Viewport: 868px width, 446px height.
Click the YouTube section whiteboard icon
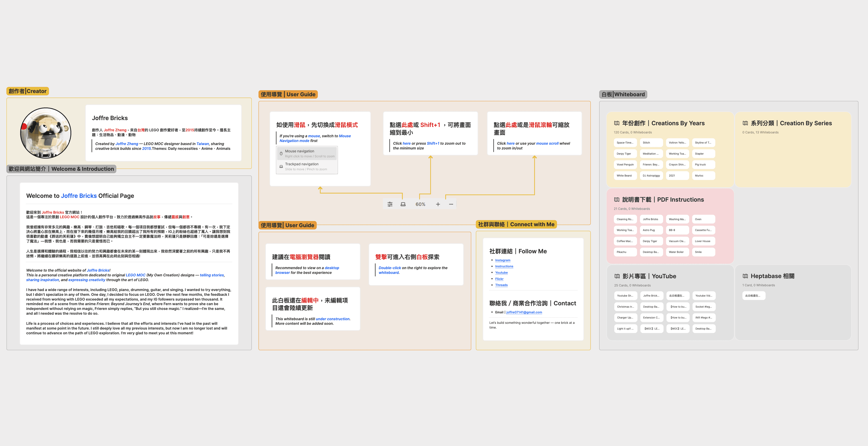click(x=617, y=276)
